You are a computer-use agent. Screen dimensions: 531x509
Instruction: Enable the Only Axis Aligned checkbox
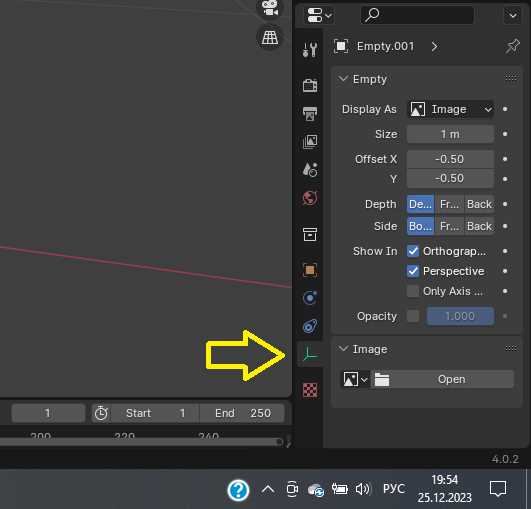[x=413, y=291]
